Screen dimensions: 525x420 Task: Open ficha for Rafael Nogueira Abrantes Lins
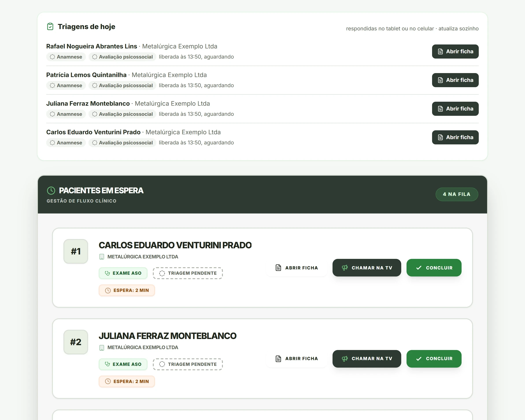tap(455, 51)
